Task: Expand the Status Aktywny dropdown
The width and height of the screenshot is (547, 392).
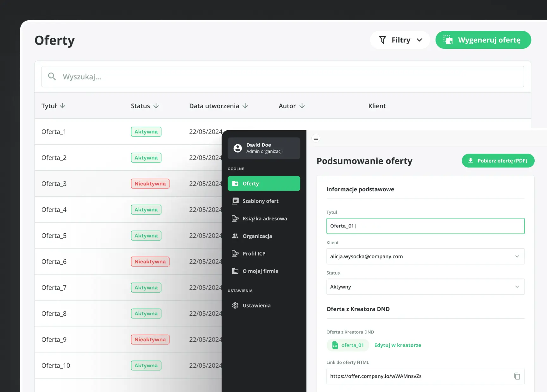Action: tap(517, 287)
